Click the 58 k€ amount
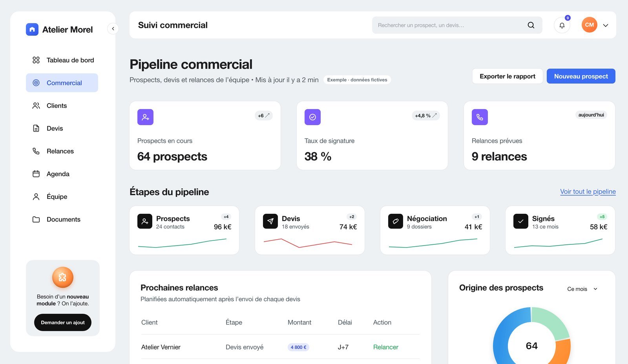 tap(599, 227)
